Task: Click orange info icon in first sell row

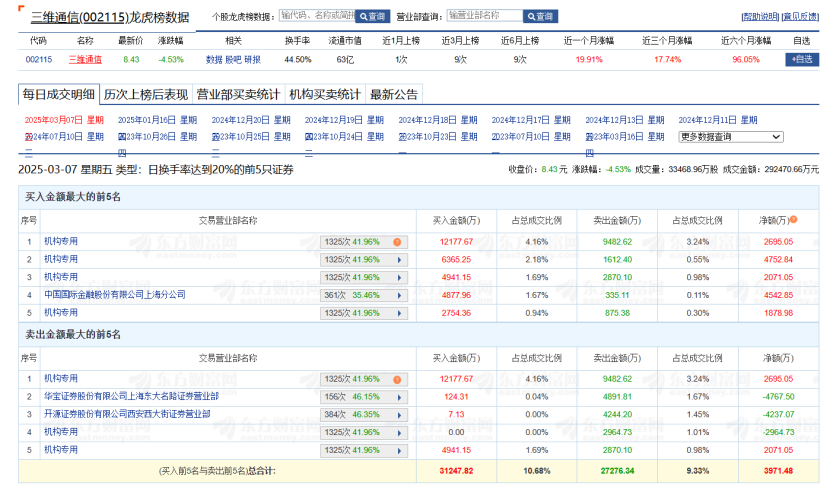Action: coord(397,379)
